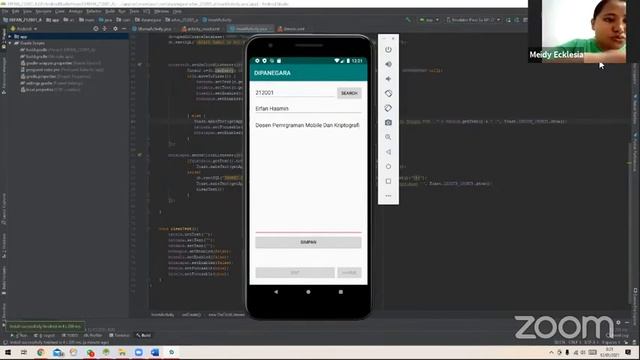
Task: Click the 212001 ID input field
Action: tap(295, 93)
